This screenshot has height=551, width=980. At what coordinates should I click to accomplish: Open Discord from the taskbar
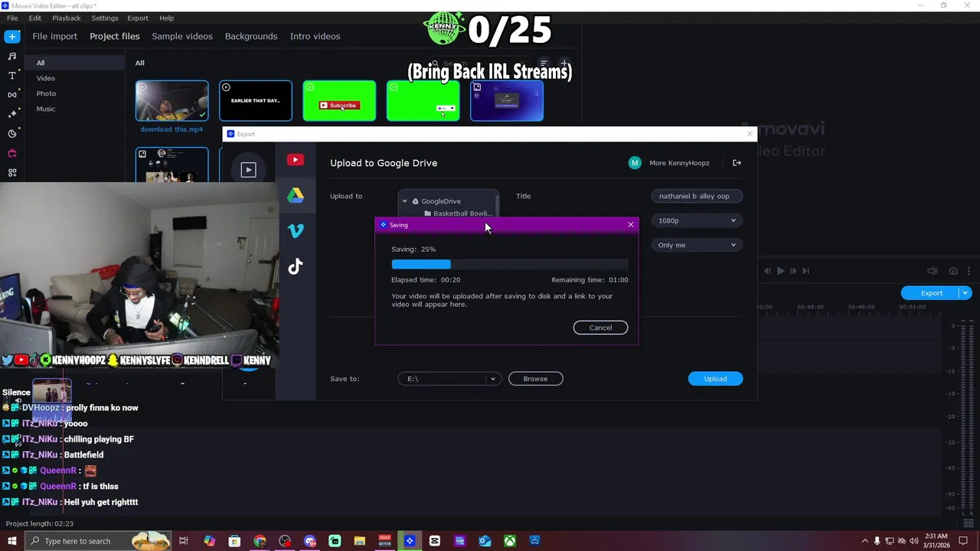pyautogui.click(x=310, y=541)
